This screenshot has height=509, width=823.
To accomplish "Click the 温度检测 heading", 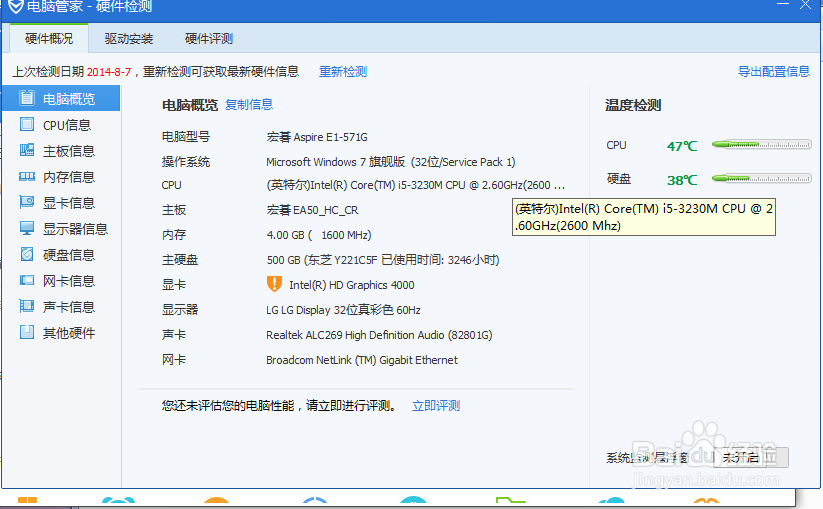I will [x=632, y=105].
